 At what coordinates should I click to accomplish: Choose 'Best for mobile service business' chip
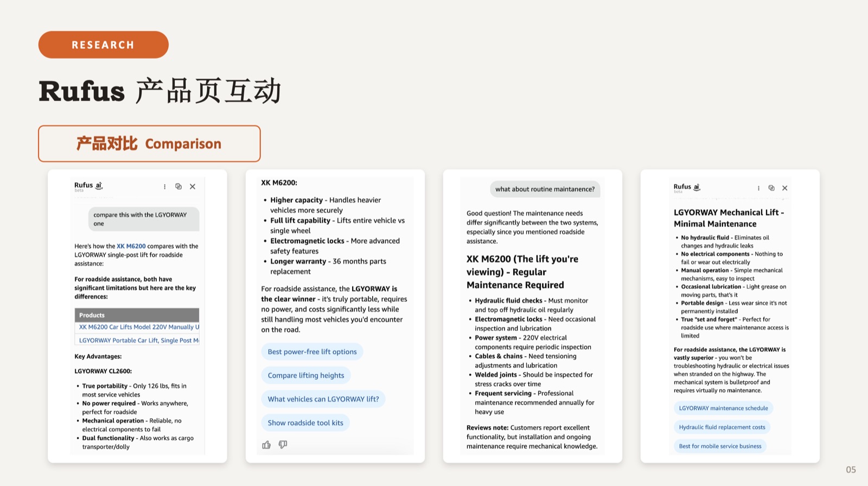[720, 446]
